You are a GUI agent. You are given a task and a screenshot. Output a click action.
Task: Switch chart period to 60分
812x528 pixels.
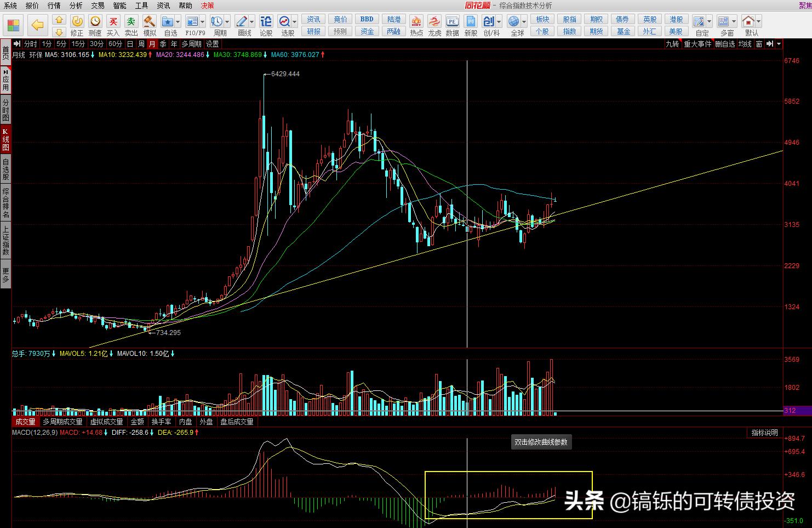coord(116,44)
